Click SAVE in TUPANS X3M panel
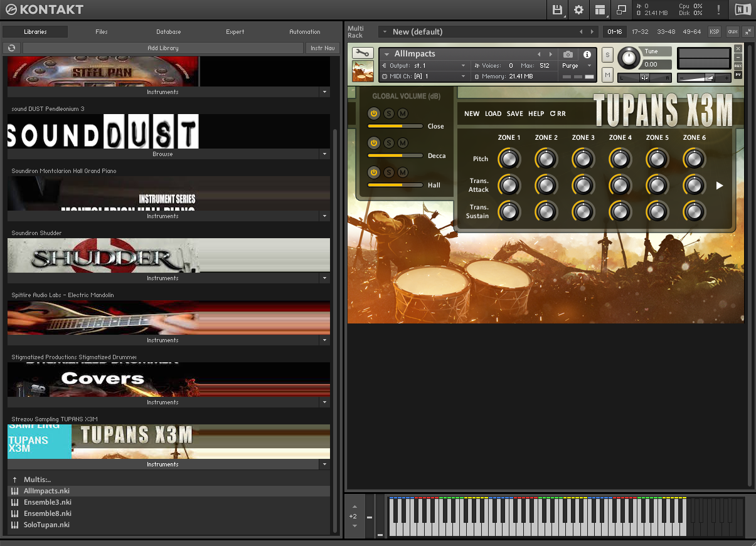756x546 pixels. pyautogui.click(x=515, y=113)
